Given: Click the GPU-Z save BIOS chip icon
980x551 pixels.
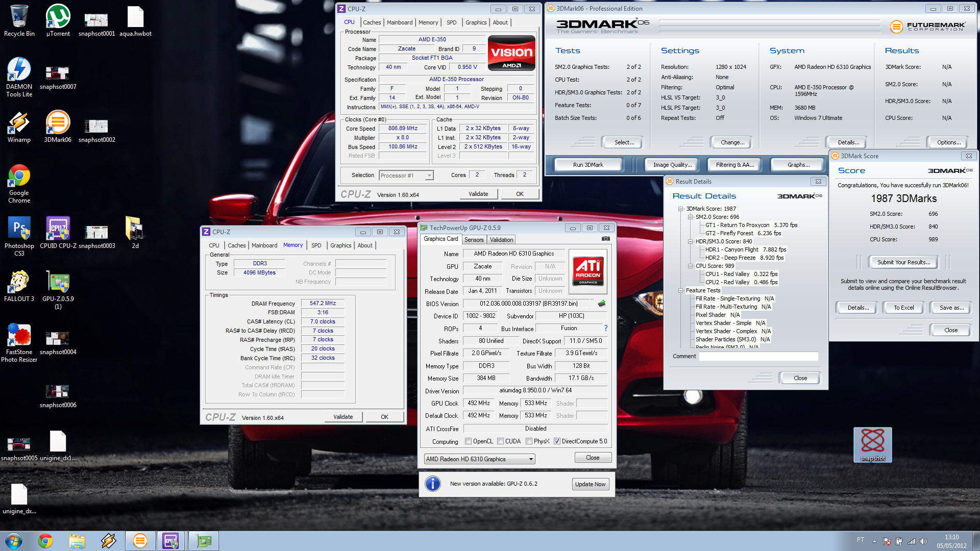Looking at the screenshot, I should 602,304.
